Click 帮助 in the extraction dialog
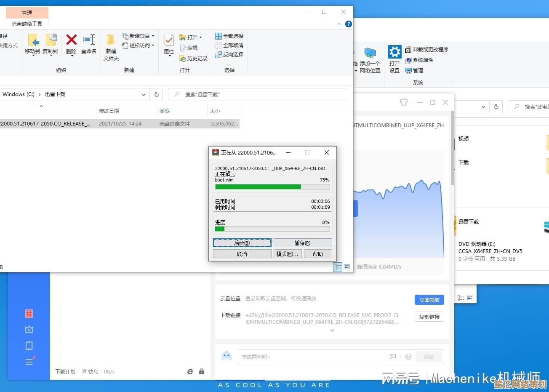The image size is (549, 392). pos(318,254)
